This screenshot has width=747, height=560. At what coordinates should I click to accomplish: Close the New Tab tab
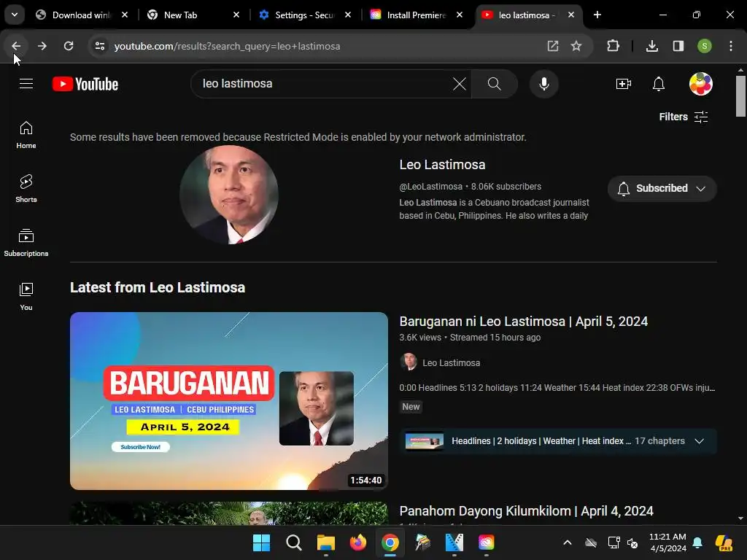[236, 15]
